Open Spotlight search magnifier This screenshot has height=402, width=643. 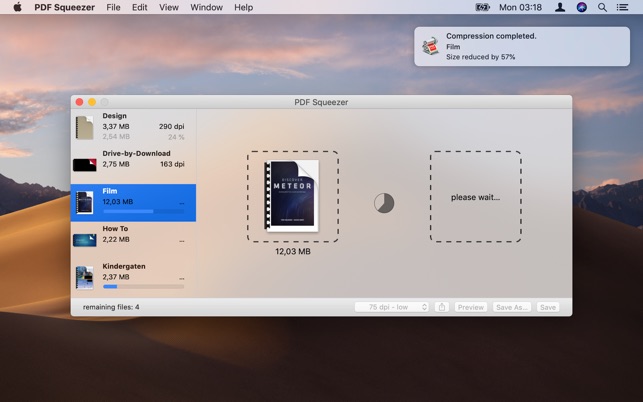(x=602, y=7)
